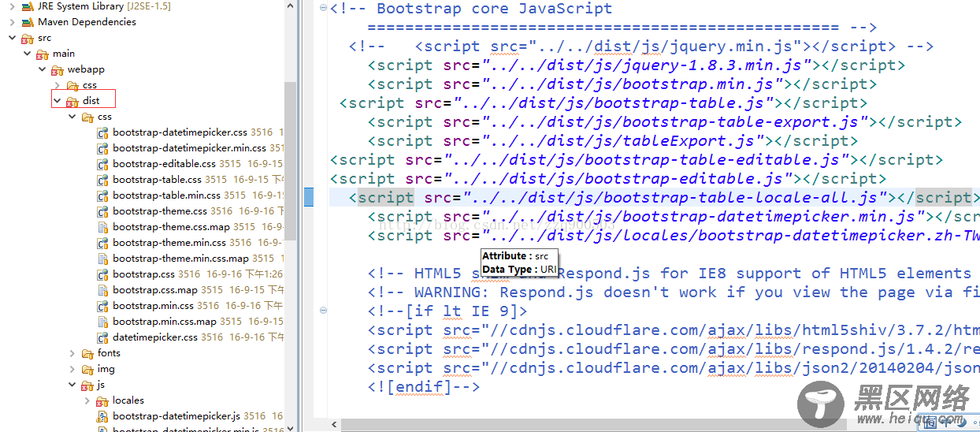
Task: Click the bootstrap-datetimepicker.css file icon
Action: (102, 132)
